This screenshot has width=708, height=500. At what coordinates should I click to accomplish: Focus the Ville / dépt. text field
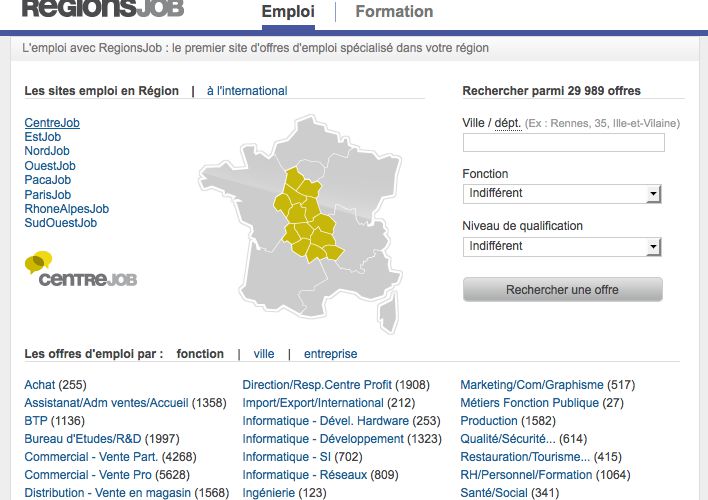[x=564, y=142]
